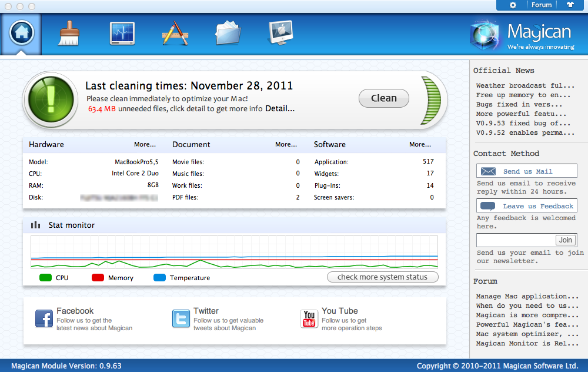Screen dimensions: 588x372
Task: Click the PDF files count 2
Action: coord(298,197)
